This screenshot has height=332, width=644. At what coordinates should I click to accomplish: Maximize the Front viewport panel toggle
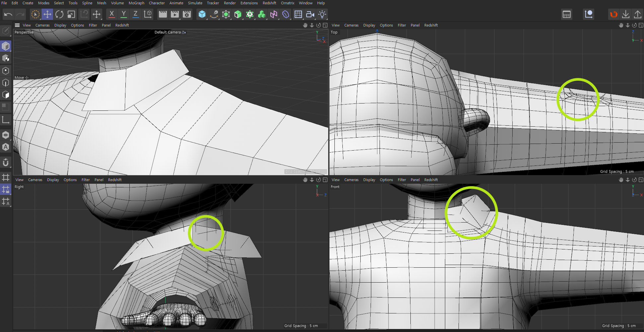[641, 180]
